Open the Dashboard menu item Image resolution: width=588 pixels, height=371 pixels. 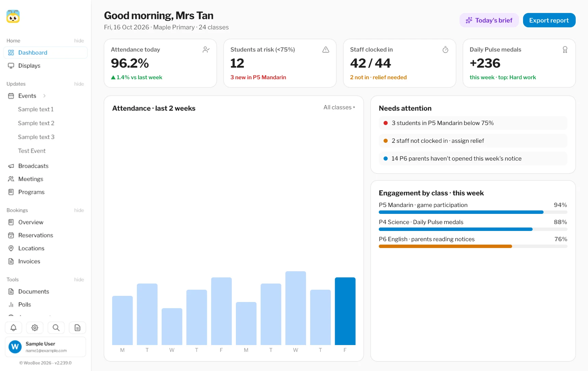click(x=45, y=53)
